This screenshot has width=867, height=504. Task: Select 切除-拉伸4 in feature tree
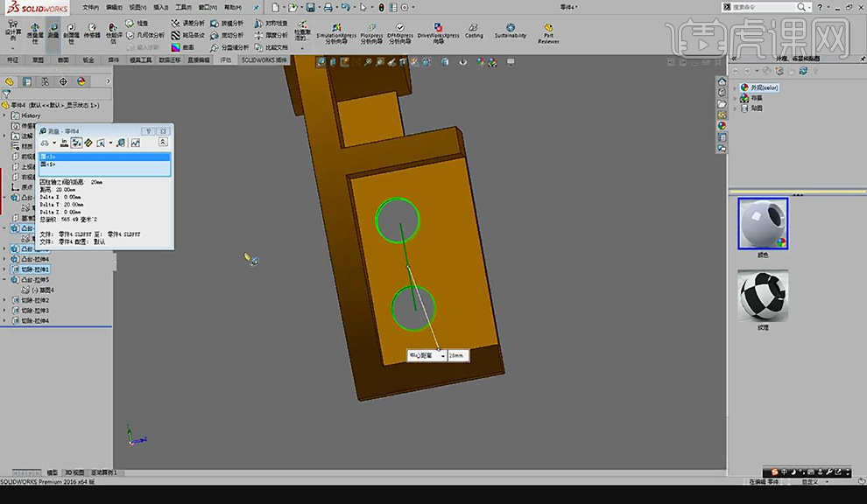coord(35,320)
